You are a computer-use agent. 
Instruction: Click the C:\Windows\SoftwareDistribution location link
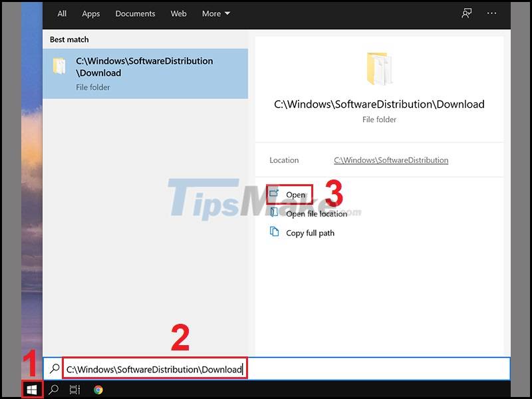[x=391, y=160]
